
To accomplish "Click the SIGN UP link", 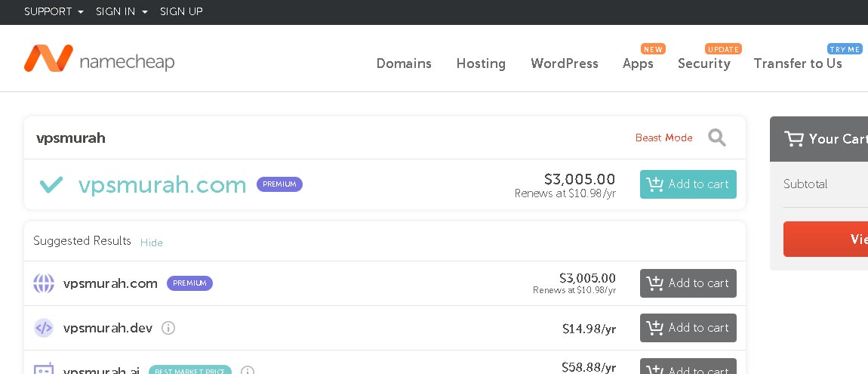I will coord(181,11).
